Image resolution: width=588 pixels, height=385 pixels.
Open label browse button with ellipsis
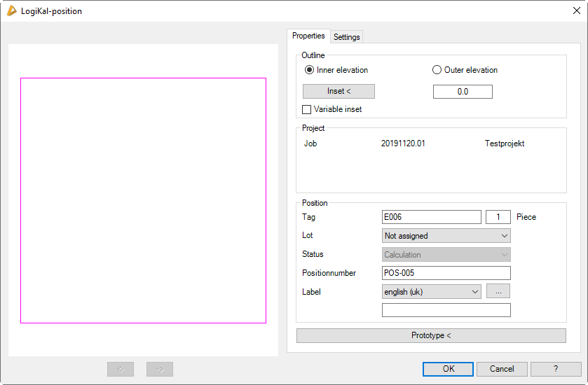(x=498, y=291)
